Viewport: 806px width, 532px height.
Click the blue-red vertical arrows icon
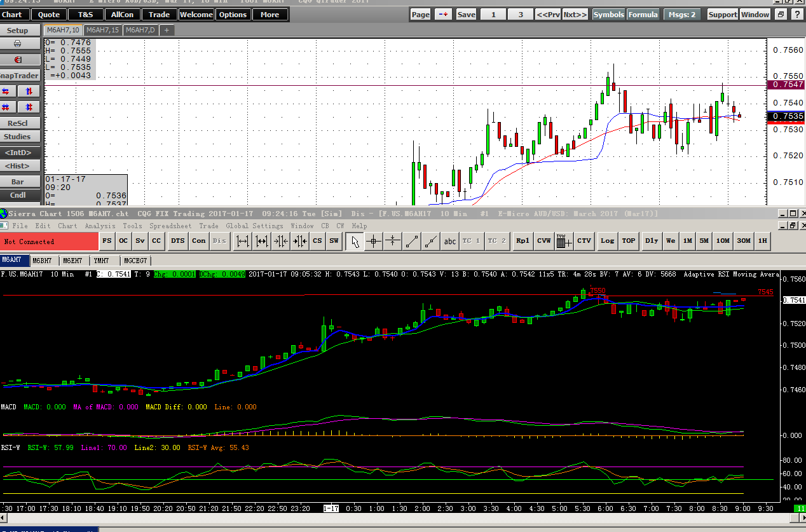(29, 92)
